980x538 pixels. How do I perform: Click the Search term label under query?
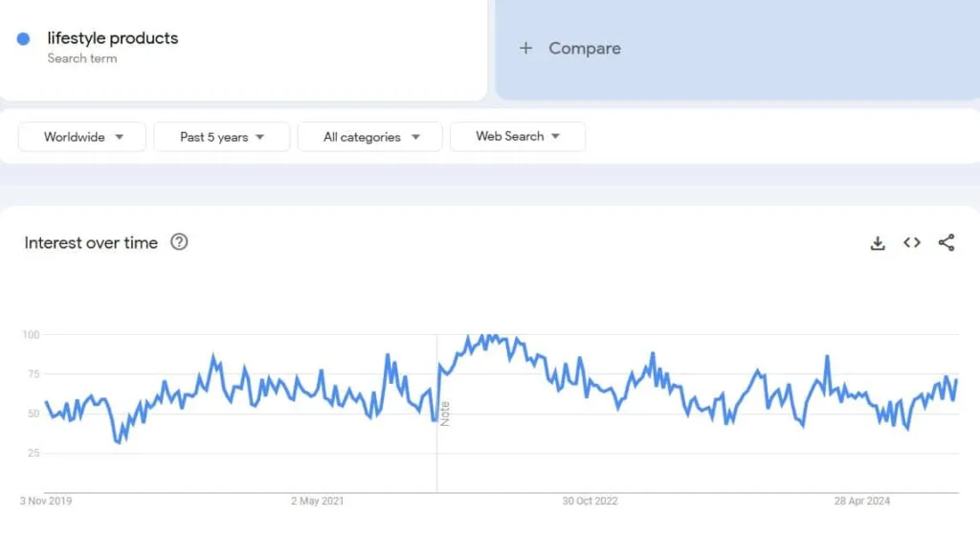point(82,58)
